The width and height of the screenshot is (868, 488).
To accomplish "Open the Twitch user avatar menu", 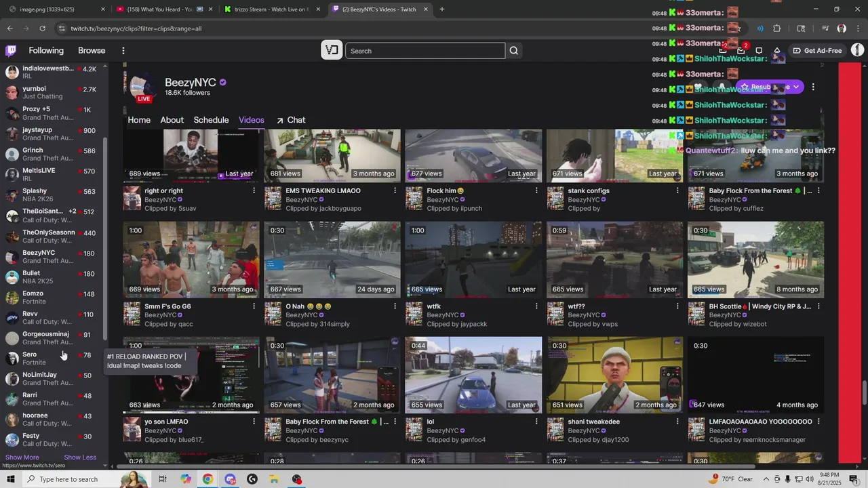I will pyautogui.click(x=857, y=50).
